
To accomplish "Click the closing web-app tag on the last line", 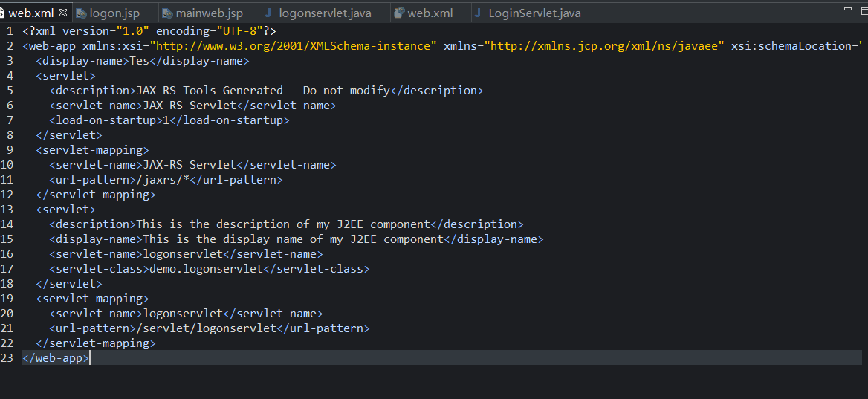I will 56,358.
